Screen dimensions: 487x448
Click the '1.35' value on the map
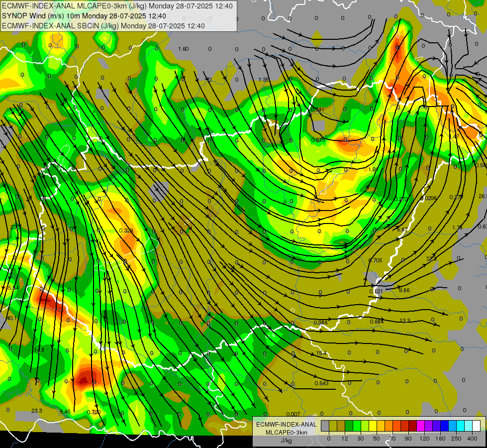click(x=264, y=80)
